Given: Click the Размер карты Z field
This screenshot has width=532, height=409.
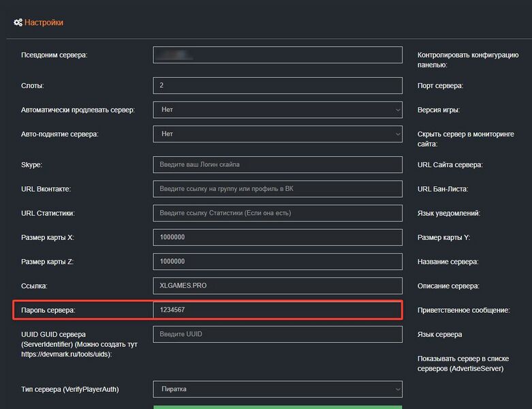Looking at the screenshot, I should pyautogui.click(x=277, y=262).
